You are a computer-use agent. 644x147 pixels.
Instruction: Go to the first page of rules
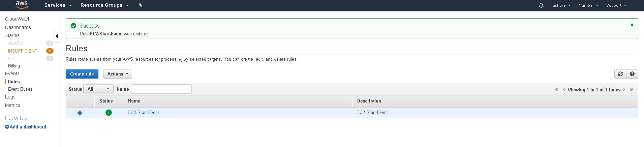[557, 89]
